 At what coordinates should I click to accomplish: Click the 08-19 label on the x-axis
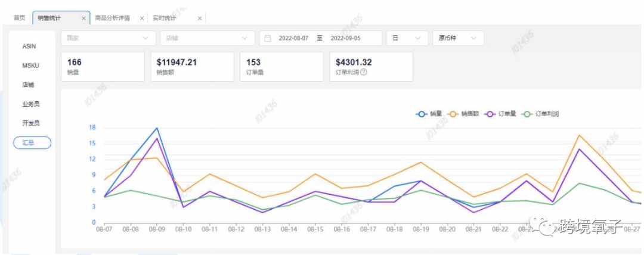click(x=420, y=229)
